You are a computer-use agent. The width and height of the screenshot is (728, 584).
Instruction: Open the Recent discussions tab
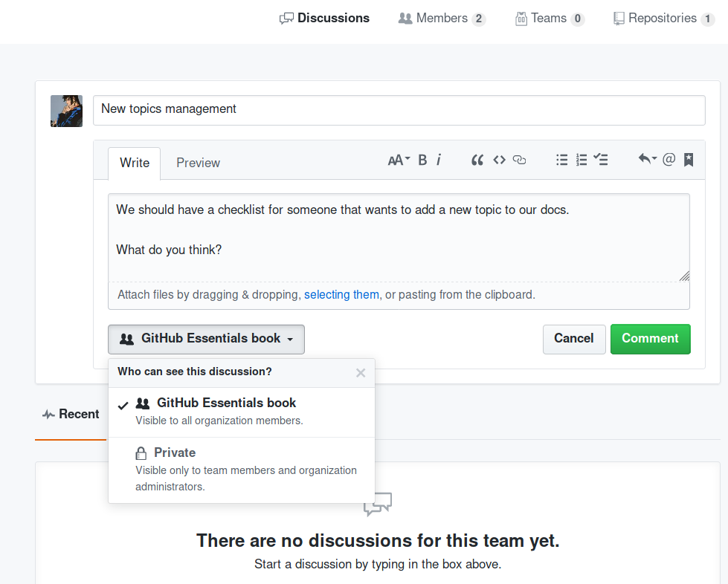point(71,414)
